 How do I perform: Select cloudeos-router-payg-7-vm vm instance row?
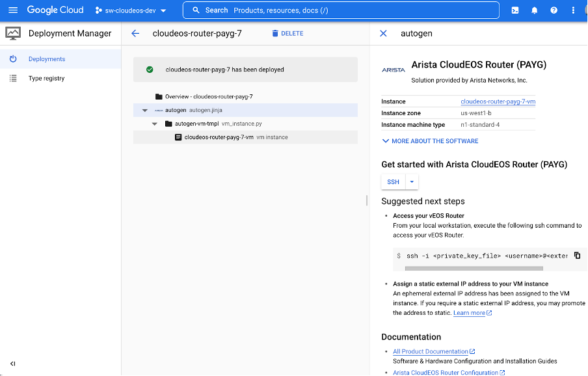click(245, 137)
